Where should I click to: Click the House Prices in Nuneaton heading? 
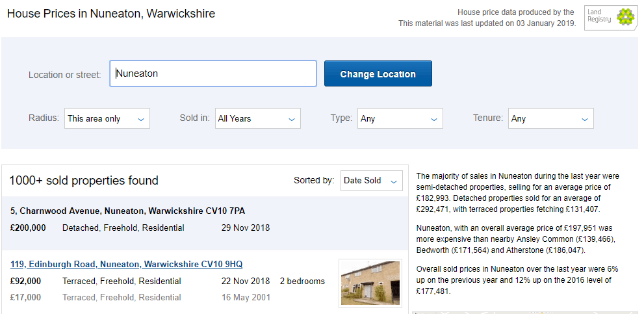click(111, 14)
